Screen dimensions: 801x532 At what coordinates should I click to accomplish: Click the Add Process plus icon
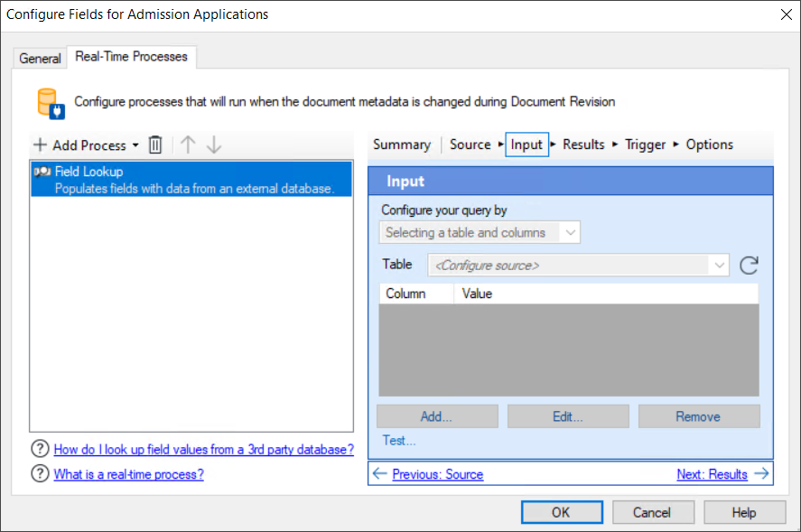[x=40, y=145]
